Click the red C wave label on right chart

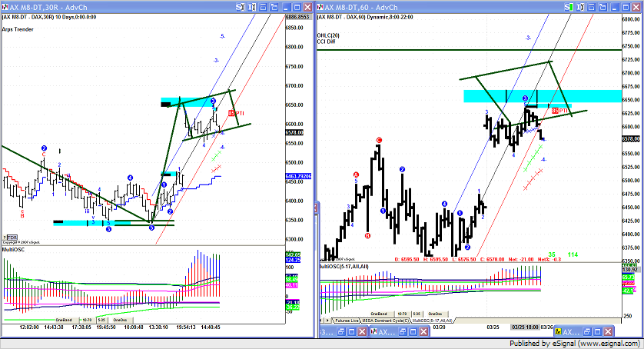(x=379, y=140)
